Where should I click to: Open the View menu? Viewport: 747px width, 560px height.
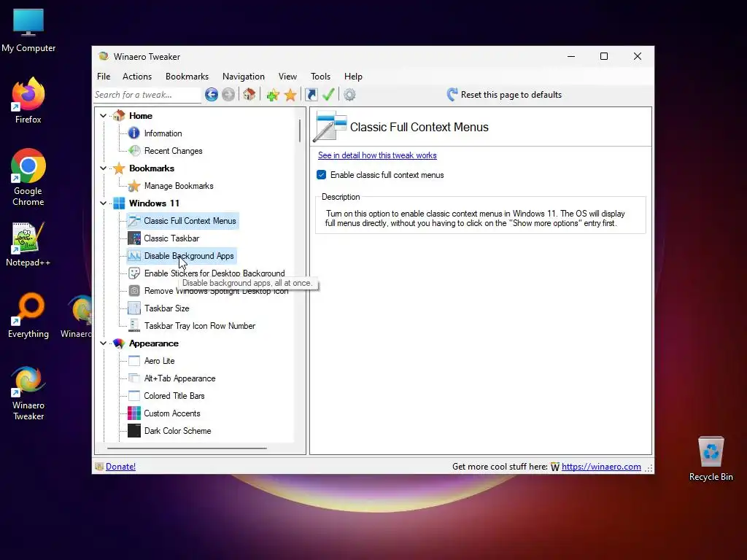(287, 76)
